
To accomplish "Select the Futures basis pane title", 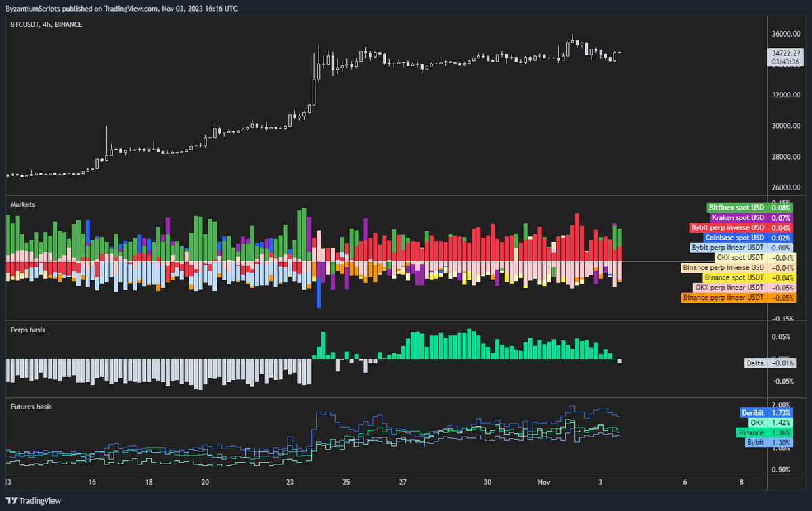I will tap(31, 407).
